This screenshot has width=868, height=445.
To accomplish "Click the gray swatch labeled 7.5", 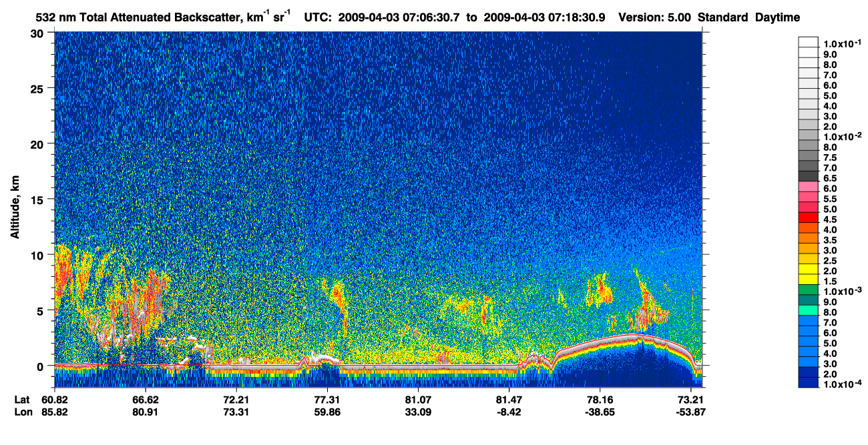I will 809,157.
